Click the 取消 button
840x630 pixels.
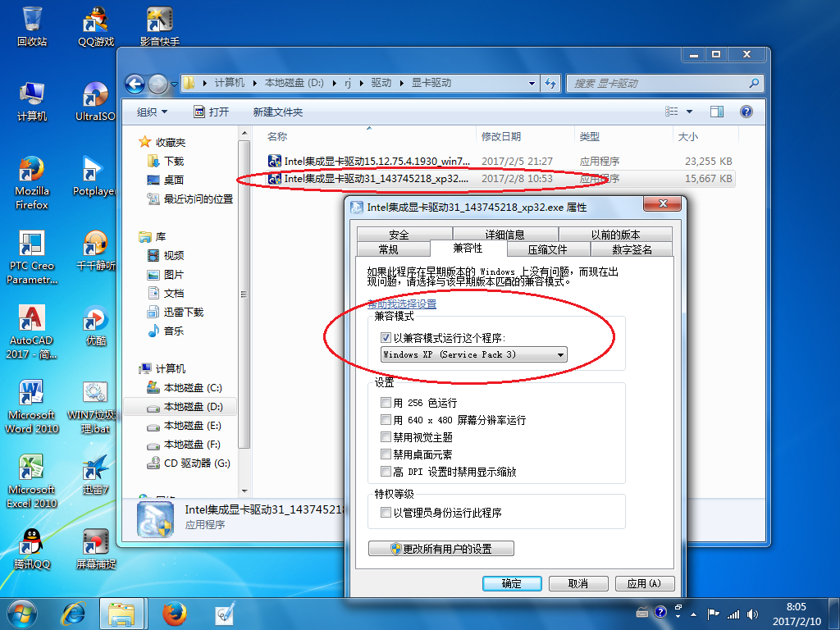pyautogui.click(x=578, y=583)
